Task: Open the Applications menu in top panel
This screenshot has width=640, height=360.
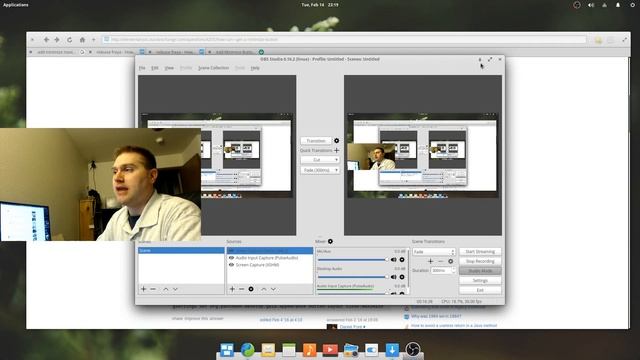Action: point(16,5)
